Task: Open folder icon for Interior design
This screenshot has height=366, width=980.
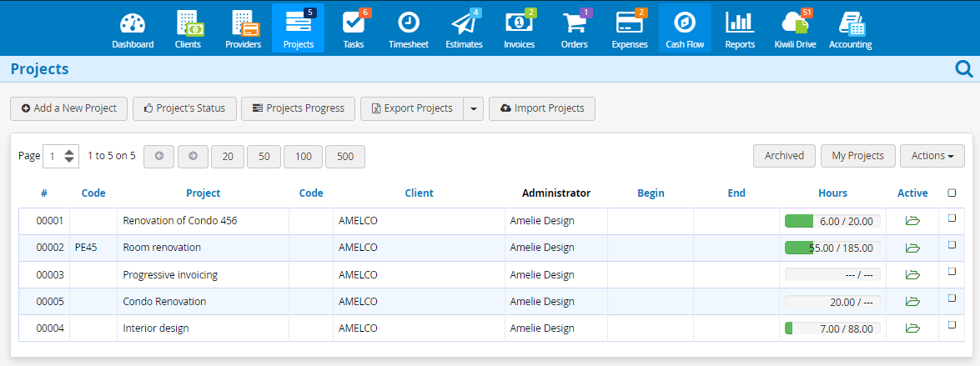Action: [912, 328]
